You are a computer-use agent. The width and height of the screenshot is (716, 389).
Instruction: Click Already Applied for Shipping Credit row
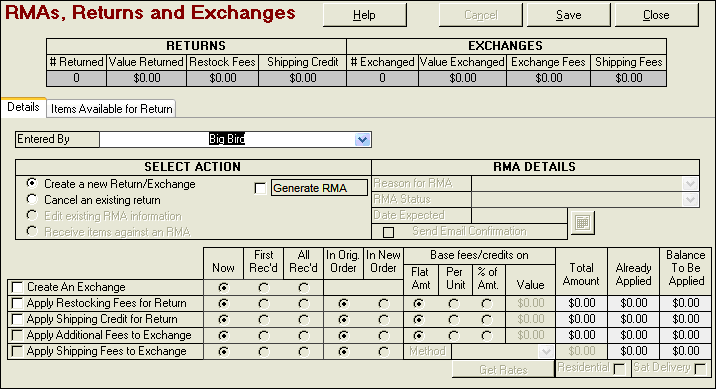634,319
